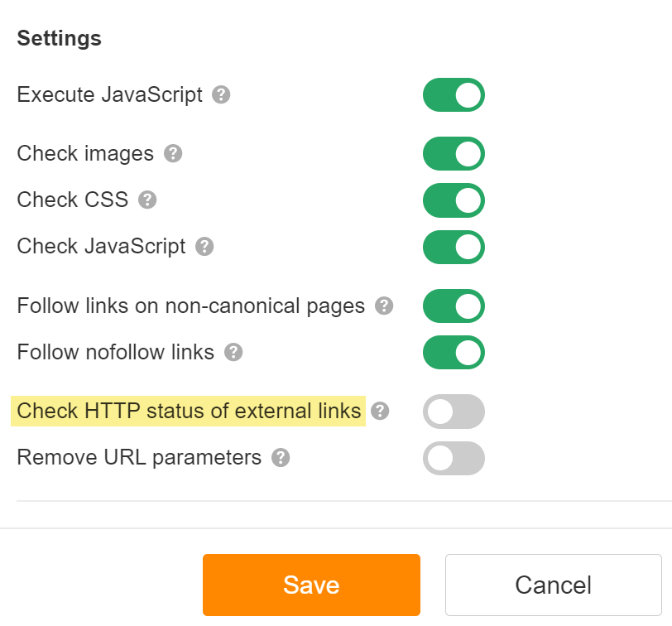Viewport: 672px width, 626px height.
Task: Turn off the Check CSS switch
Action: pyautogui.click(x=454, y=200)
